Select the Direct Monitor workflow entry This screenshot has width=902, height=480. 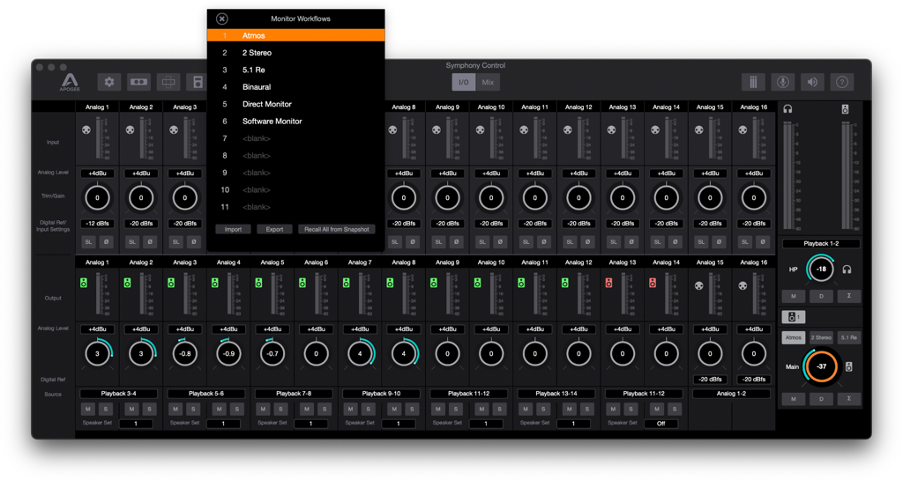click(x=296, y=104)
